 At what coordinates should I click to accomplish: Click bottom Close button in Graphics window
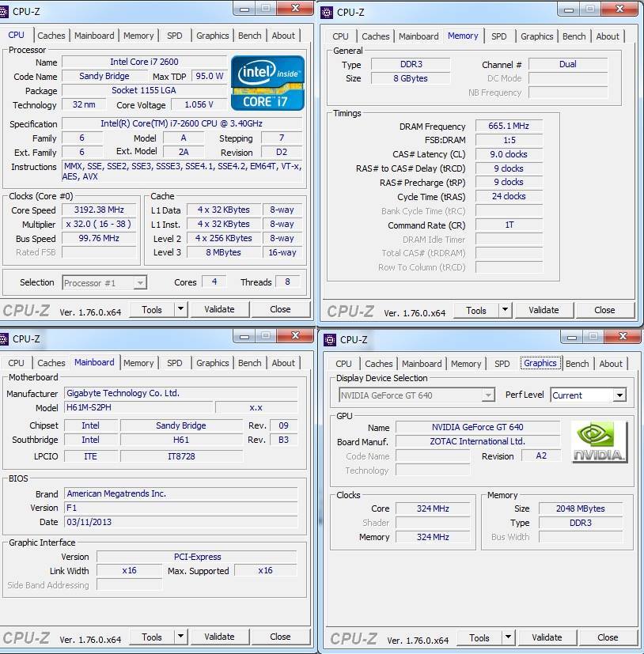(608, 637)
